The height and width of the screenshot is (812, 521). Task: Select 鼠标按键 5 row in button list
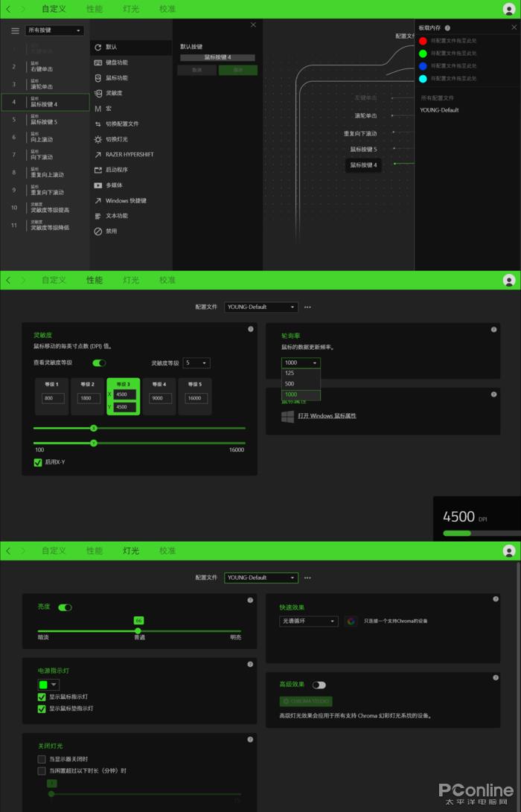pos(45,120)
